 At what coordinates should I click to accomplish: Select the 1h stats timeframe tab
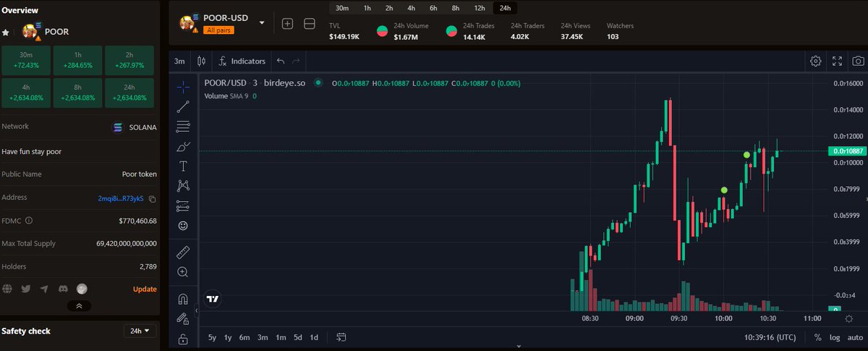tap(367, 8)
